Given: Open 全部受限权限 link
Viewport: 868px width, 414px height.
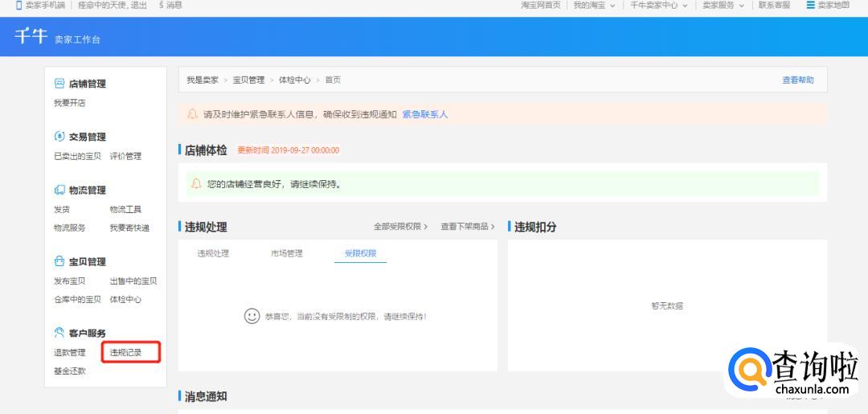Looking at the screenshot, I should click(400, 227).
